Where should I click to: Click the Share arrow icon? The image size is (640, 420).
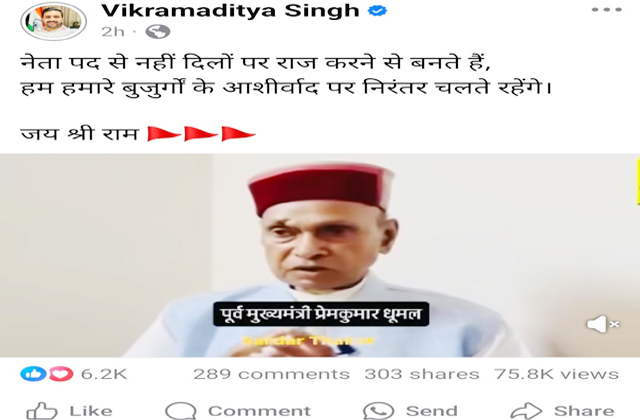click(x=526, y=411)
